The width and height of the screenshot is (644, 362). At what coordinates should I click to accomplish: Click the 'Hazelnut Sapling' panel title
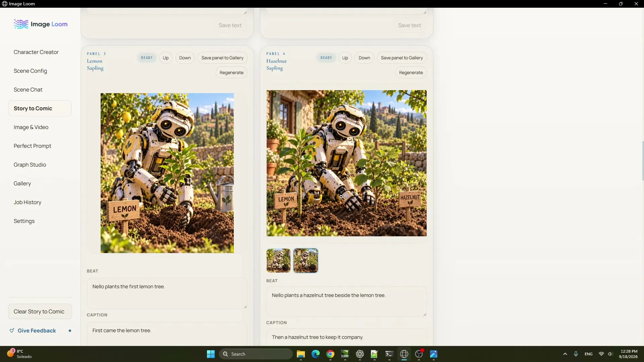click(276, 64)
